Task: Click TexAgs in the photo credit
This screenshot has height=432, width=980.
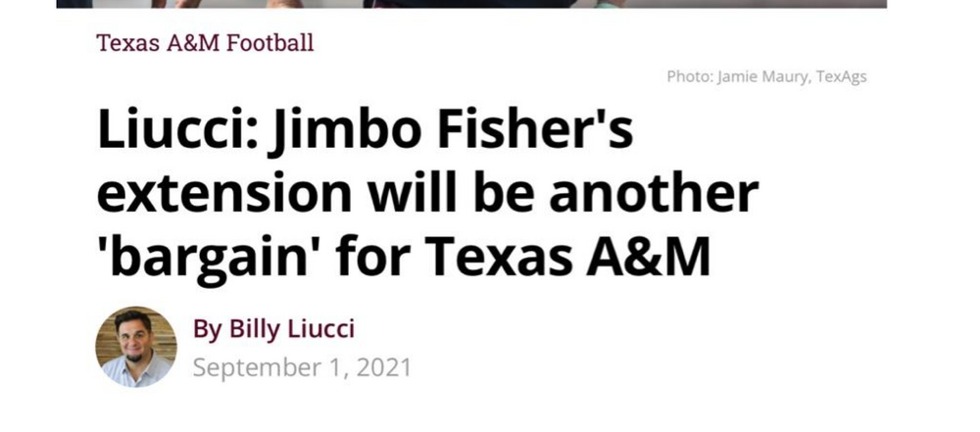Action: coord(841,76)
